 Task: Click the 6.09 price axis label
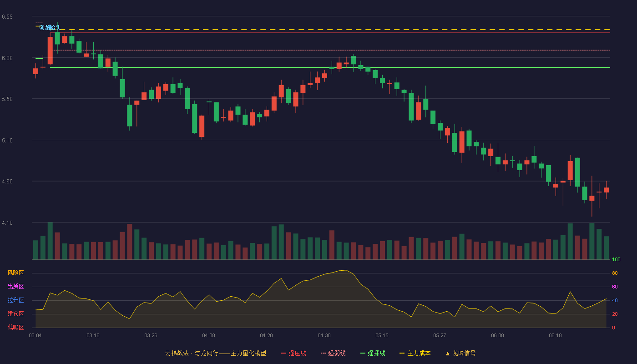[7, 58]
